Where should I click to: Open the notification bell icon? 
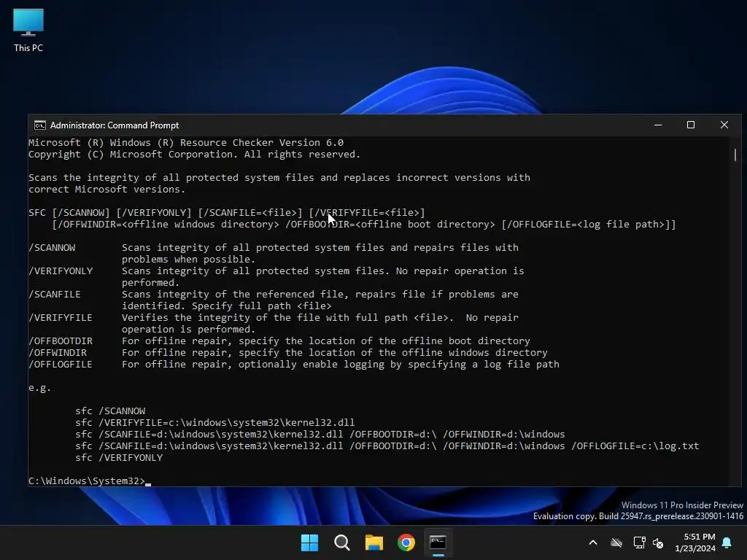[x=727, y=542]
